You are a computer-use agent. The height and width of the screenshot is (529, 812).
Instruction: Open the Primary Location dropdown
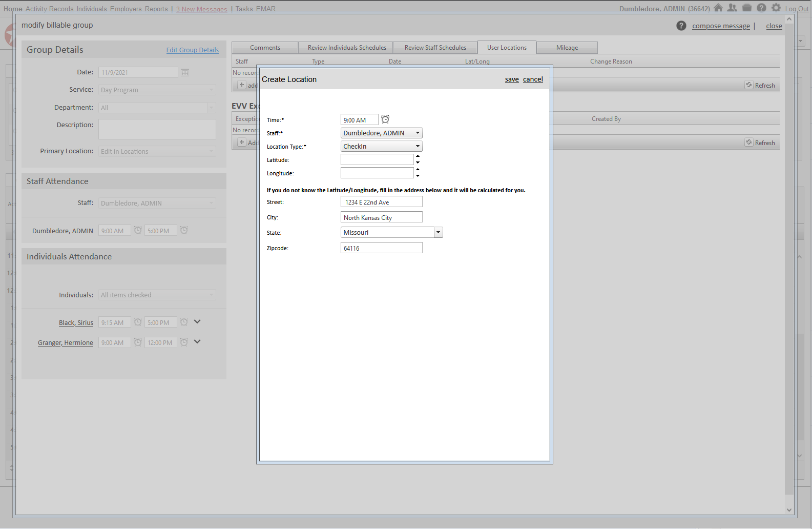[157, 151]
